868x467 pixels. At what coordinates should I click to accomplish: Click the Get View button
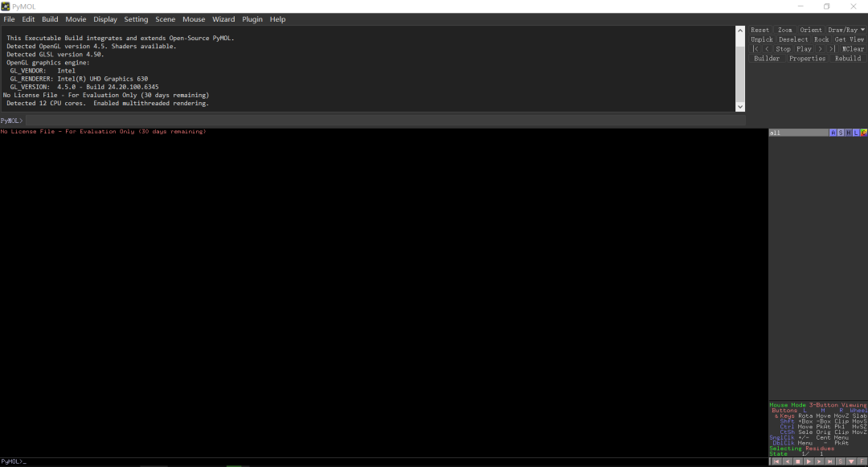[850, 39]
